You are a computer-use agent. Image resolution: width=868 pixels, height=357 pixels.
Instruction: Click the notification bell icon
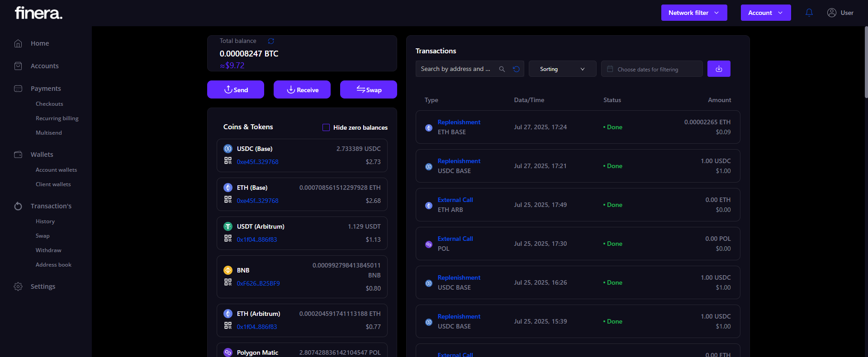pos(809,13)
